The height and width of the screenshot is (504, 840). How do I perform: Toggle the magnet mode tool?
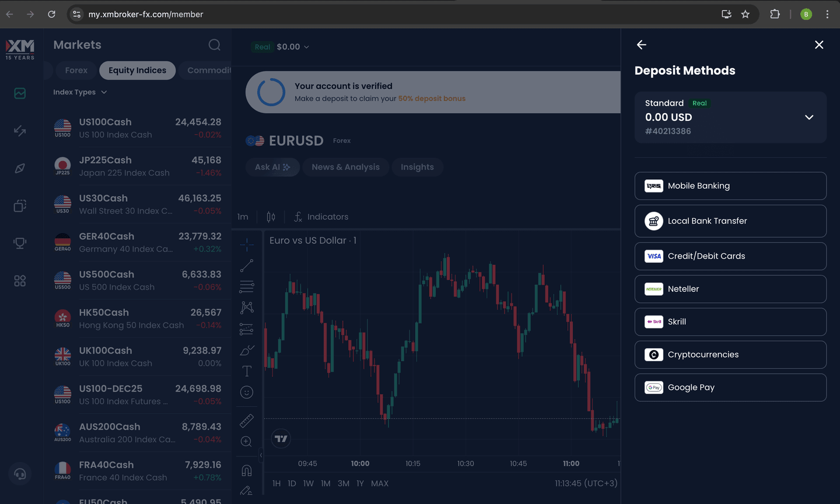point(247,470)
